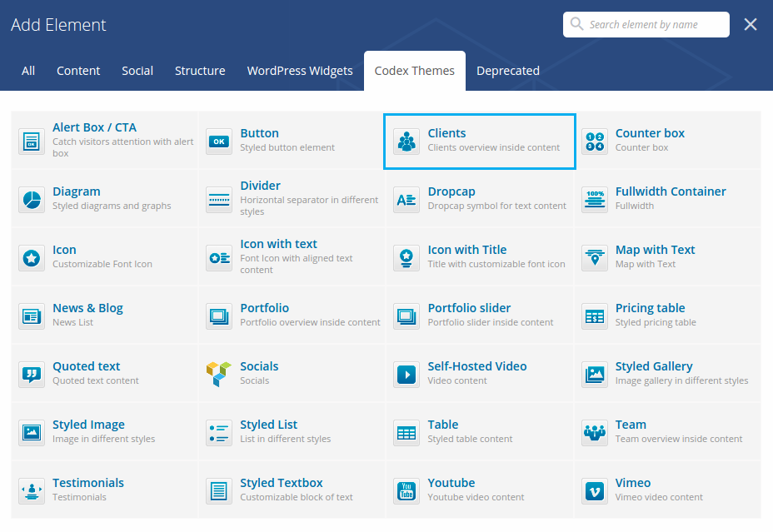
Task: Add the Button element
Action: pyautogui.click(x=259, y=133)
